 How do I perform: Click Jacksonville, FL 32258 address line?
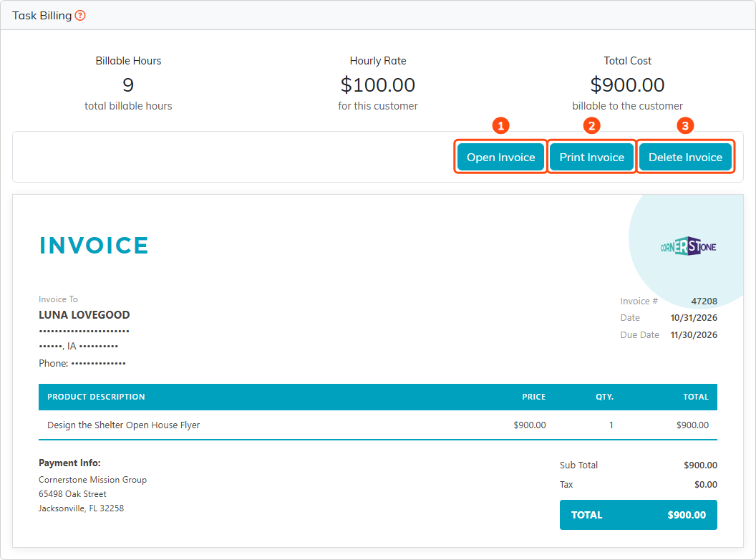(x=81, y=508)
